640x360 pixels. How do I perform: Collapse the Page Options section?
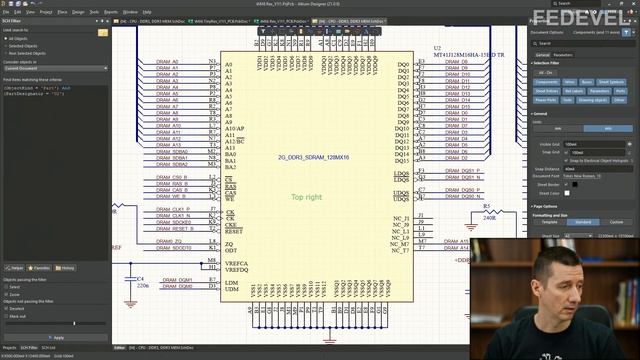click(x=532, y=207)
